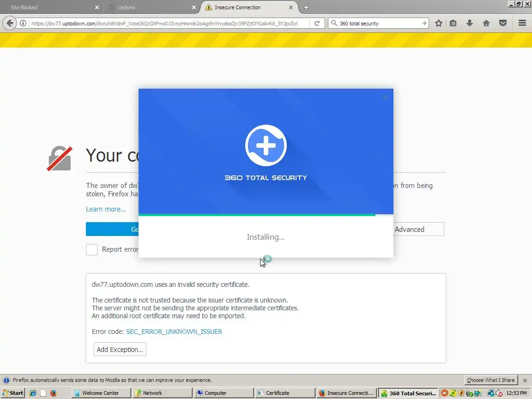Viewport: 532px width, 399px height.
Task: Switch to Certificate taskbar window
Action: click(285, 393)
